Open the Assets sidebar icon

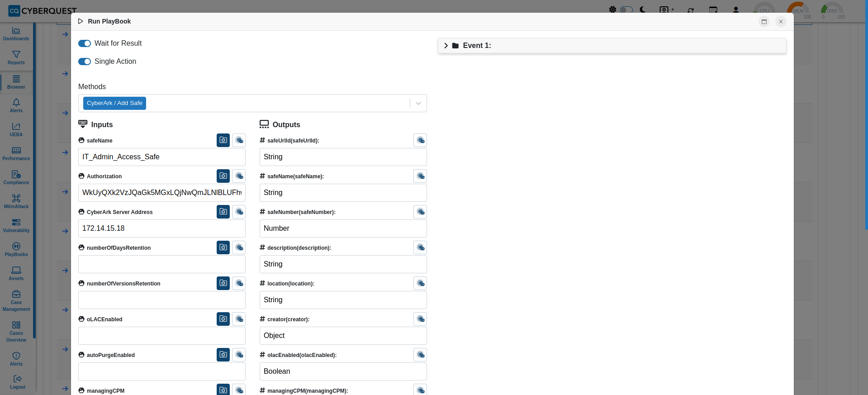coord(16,274)
